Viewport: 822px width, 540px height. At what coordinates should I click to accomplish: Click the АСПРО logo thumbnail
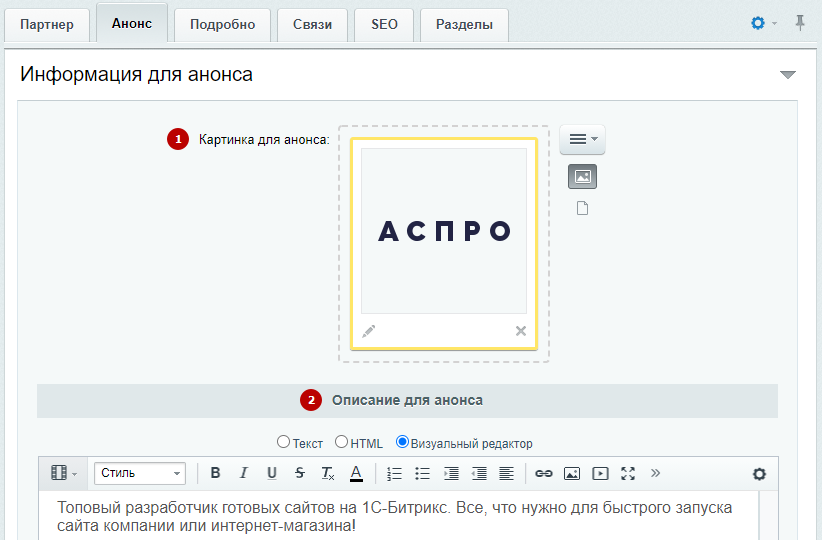click(x=444, y=231)
